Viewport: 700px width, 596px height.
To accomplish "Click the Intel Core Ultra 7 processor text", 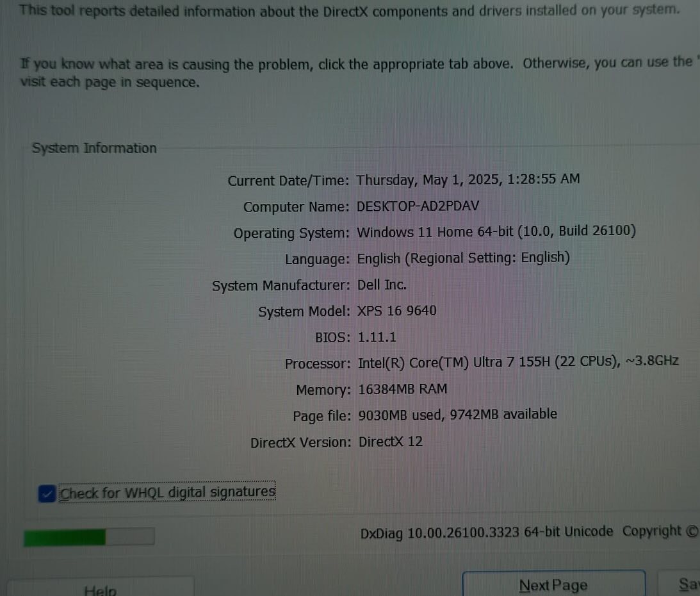I will coord(517,362).
